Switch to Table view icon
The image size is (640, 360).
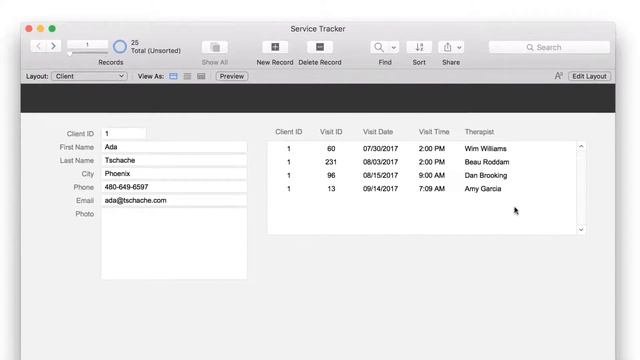[x=201, y=76]
